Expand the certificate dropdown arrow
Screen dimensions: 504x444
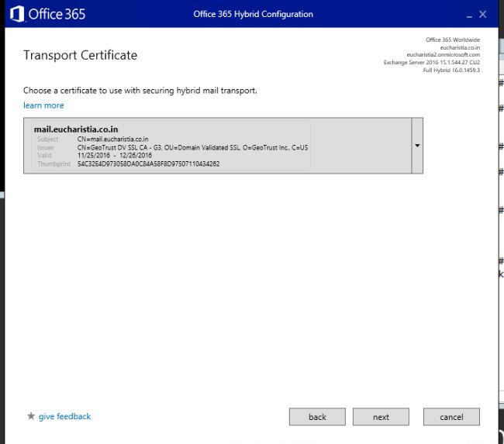(417, 146)
